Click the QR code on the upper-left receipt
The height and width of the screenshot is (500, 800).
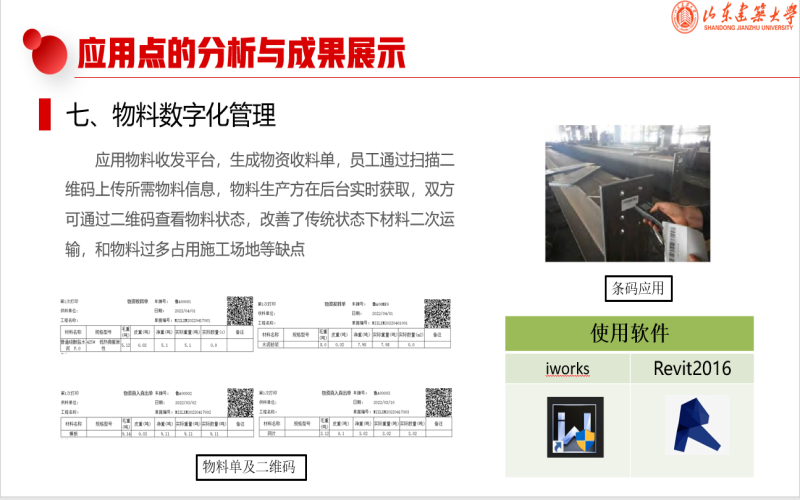[240, 311]
